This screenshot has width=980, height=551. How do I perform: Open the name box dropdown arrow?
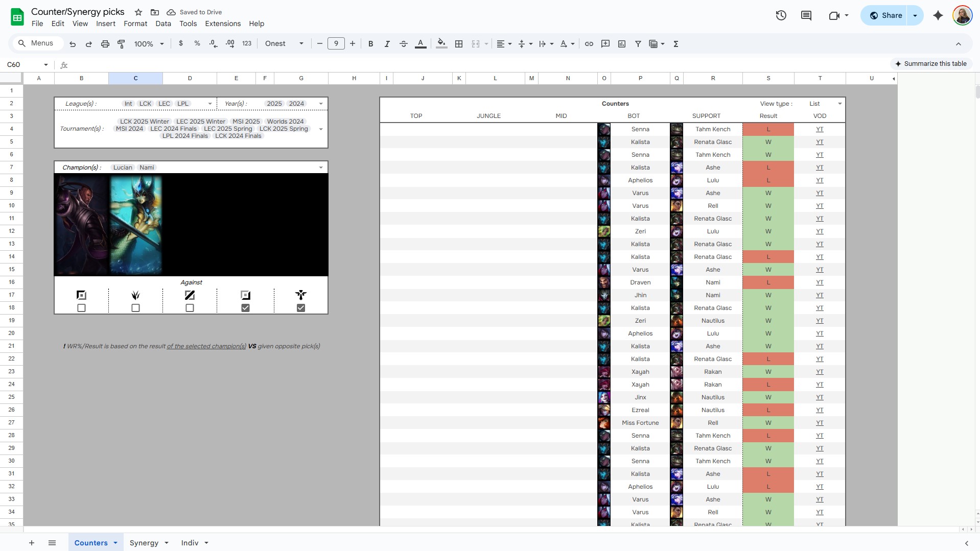[x=46, y=65]
